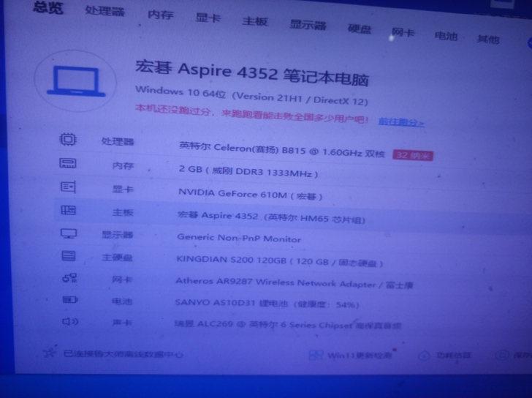Open the 主板 tab
The image size is (532, 398).
tap(255, 21)
